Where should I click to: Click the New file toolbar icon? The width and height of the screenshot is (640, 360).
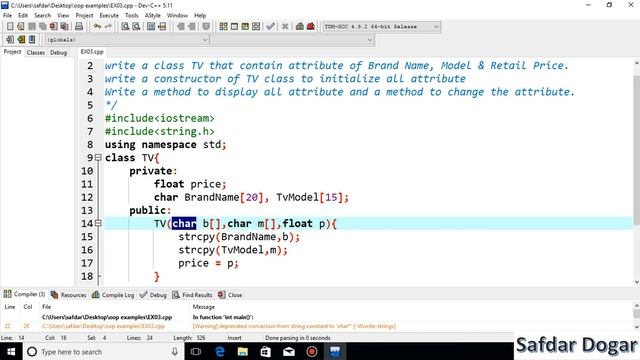[x=10, y=27]
